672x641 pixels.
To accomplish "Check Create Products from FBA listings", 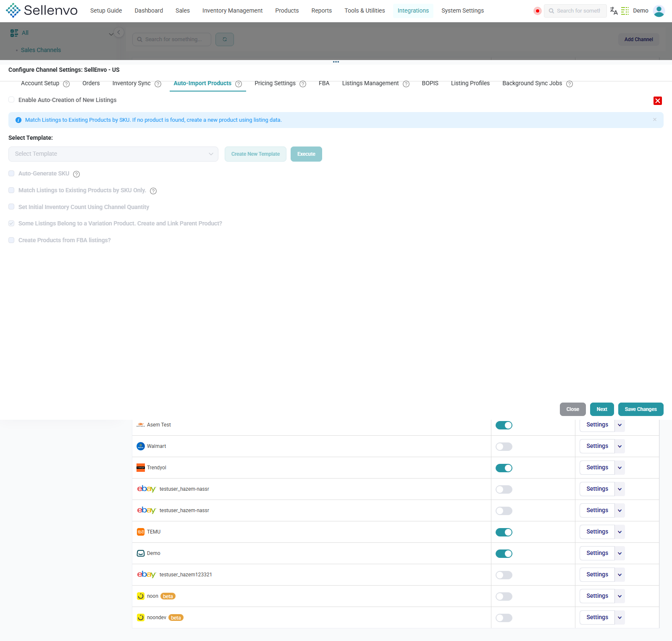I will (11, 240).
